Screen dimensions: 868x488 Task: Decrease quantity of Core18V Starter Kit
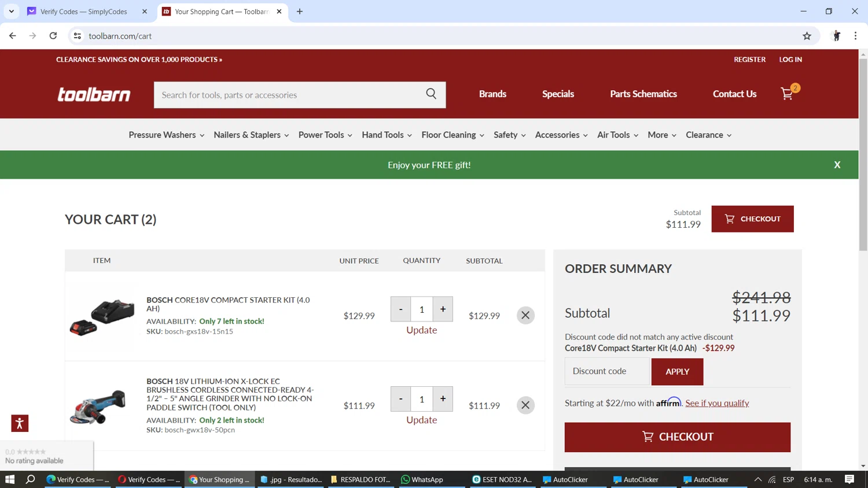(400, 309)
